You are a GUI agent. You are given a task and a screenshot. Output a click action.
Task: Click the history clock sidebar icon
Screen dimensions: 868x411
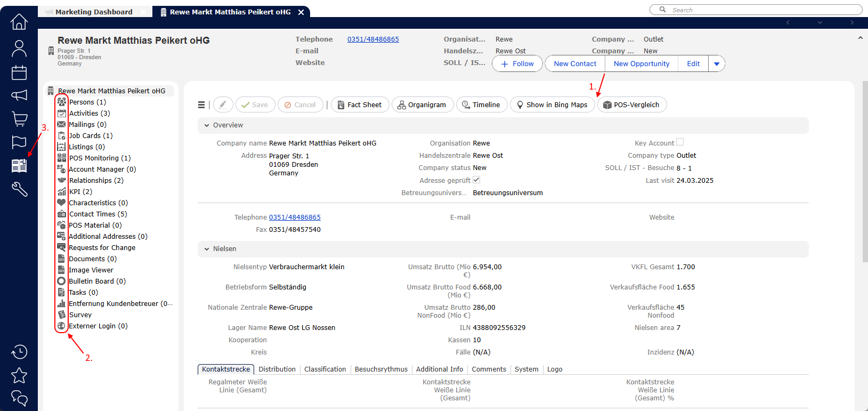(19, 352)
